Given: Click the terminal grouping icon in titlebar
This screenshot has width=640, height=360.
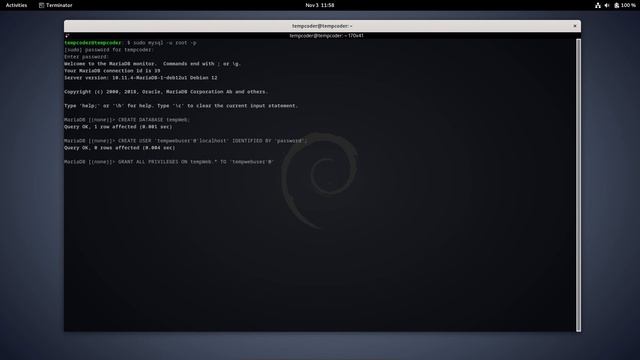Looking at the screenshot, I should (67, 36).
